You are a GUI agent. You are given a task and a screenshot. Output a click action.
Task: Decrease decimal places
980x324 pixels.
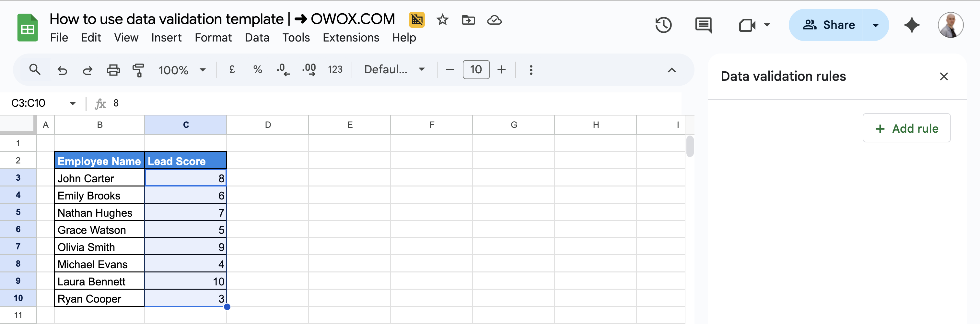point(283,70)
